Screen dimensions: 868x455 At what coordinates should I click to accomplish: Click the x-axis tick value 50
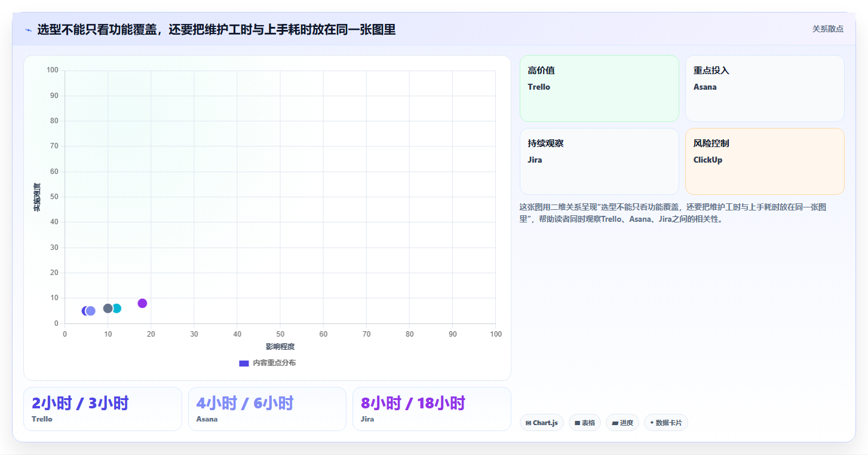click(280, 334)
